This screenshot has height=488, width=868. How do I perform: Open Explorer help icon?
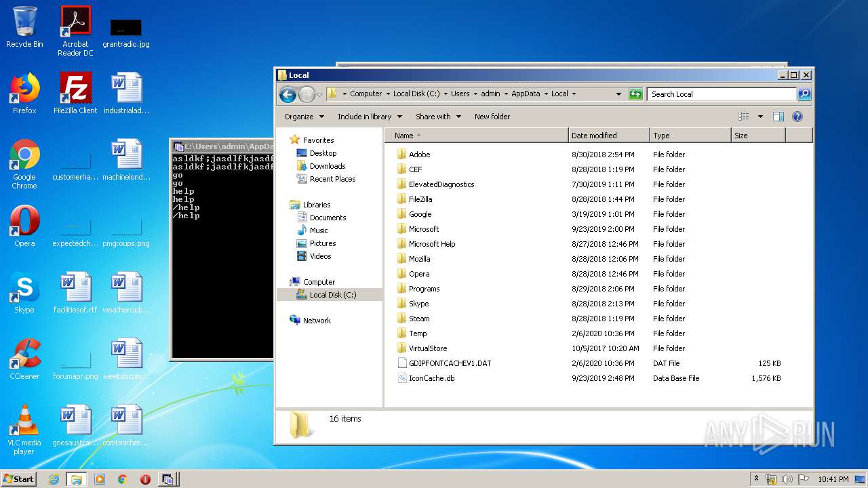(797, 117)
